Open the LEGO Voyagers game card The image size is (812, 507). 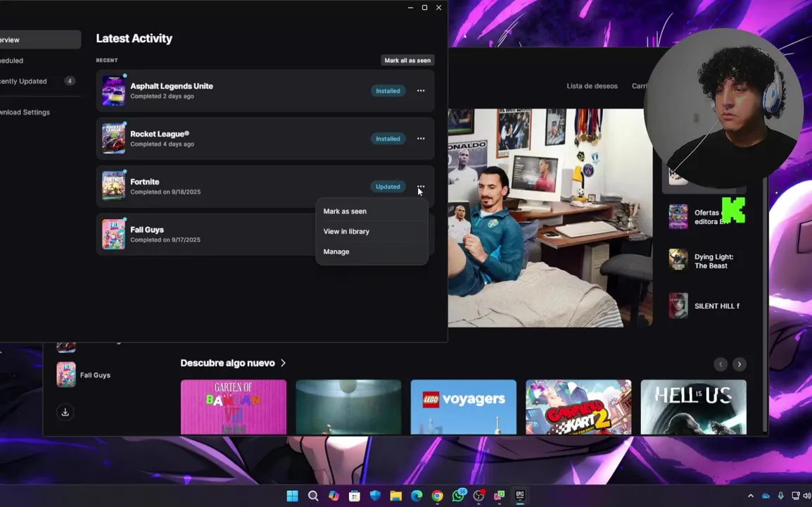[x=464, y=407]
